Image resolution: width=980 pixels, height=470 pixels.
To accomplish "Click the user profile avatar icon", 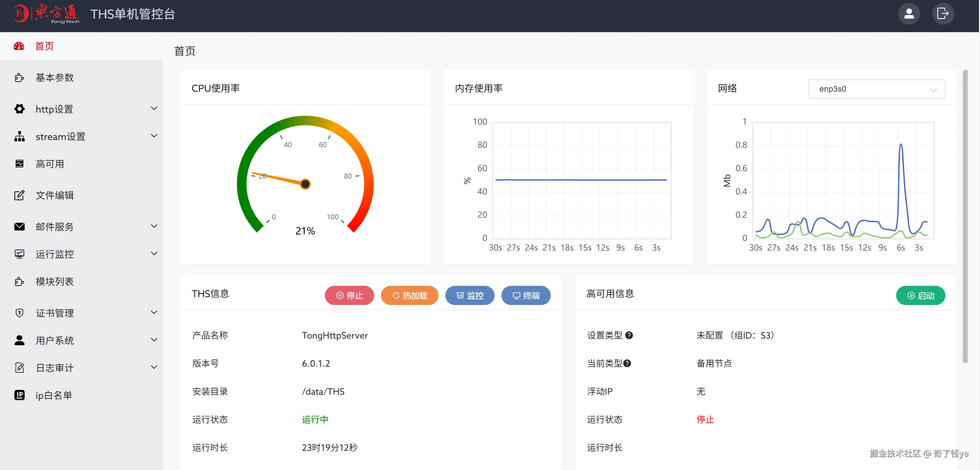I will pos(908,14).
